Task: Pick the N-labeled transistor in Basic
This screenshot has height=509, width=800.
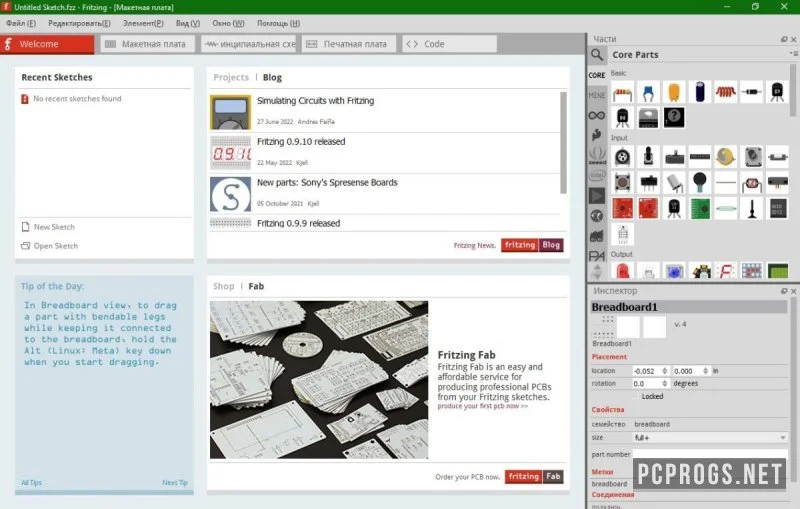Action: (x=622, y=118)
